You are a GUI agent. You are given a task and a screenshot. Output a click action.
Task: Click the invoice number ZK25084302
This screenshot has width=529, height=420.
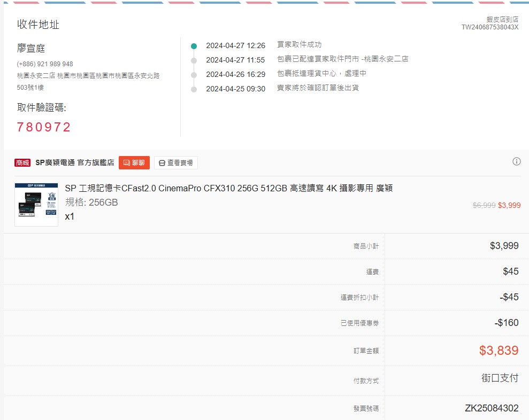(x=492, y=408)
